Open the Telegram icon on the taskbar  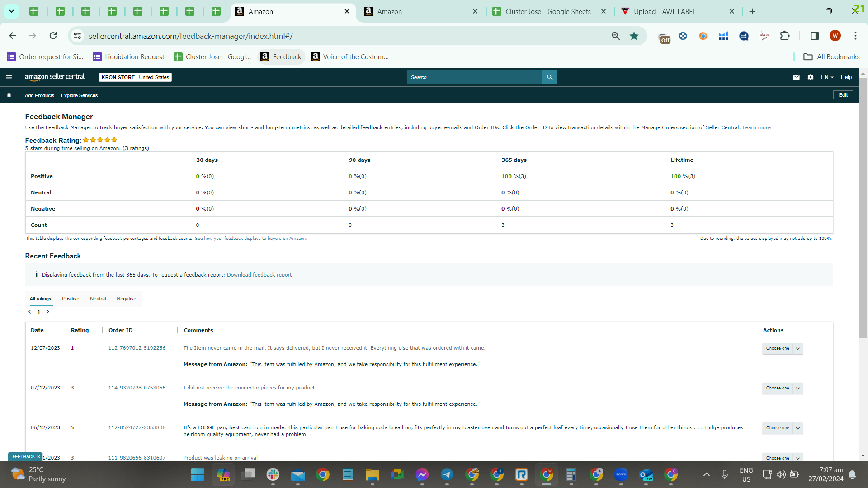(x=447, y=474)
